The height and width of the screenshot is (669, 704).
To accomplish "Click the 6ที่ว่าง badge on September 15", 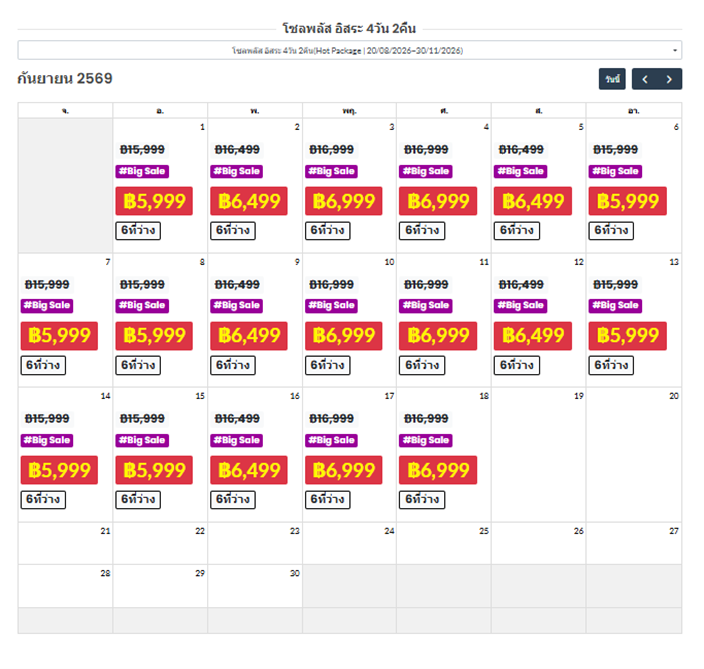I will pyautogui.click(x=140, y=499).
